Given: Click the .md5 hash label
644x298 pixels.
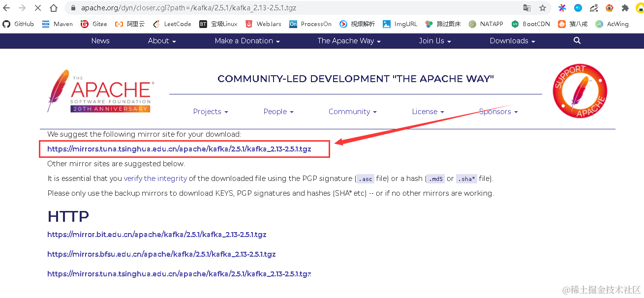Looking at the screenshot, I should 435,179.
